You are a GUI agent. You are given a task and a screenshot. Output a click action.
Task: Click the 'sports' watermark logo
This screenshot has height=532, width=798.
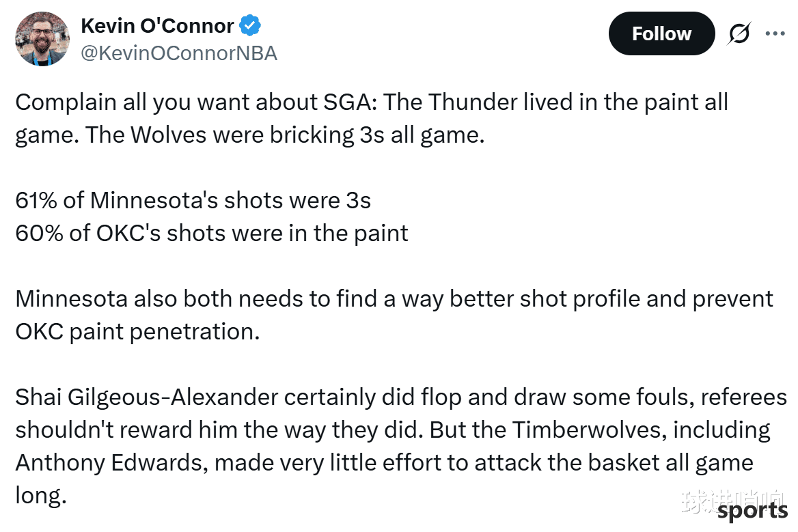tap(752, 511)
